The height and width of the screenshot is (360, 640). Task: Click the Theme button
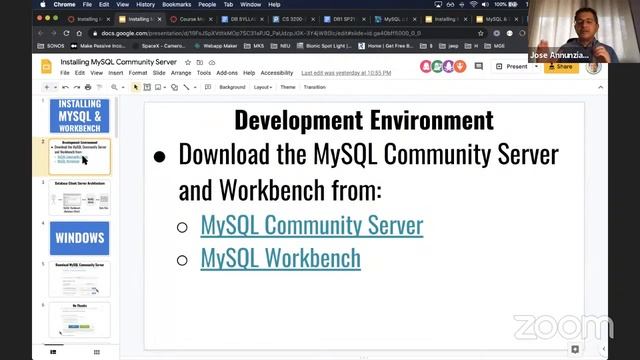click(x=288, y=87)
